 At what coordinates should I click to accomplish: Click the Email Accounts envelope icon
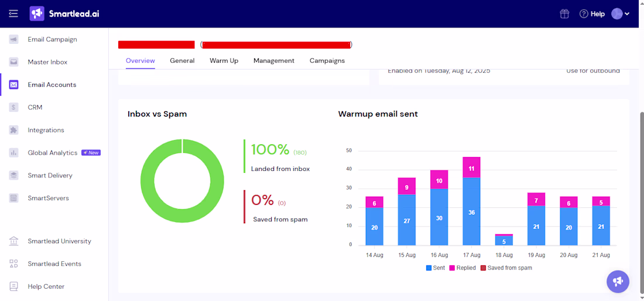[x=13, y=84]
